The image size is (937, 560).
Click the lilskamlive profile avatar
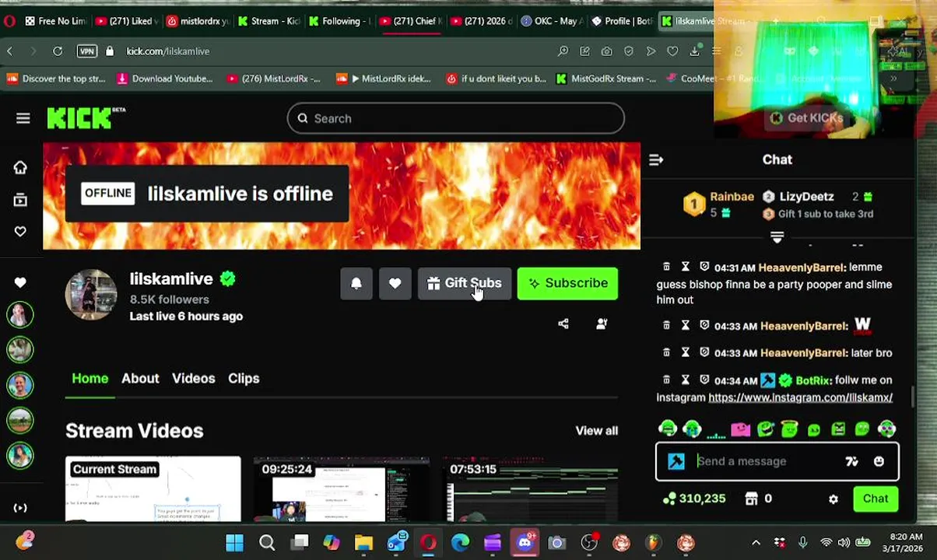pyautogui.click(x=91, y=296)
